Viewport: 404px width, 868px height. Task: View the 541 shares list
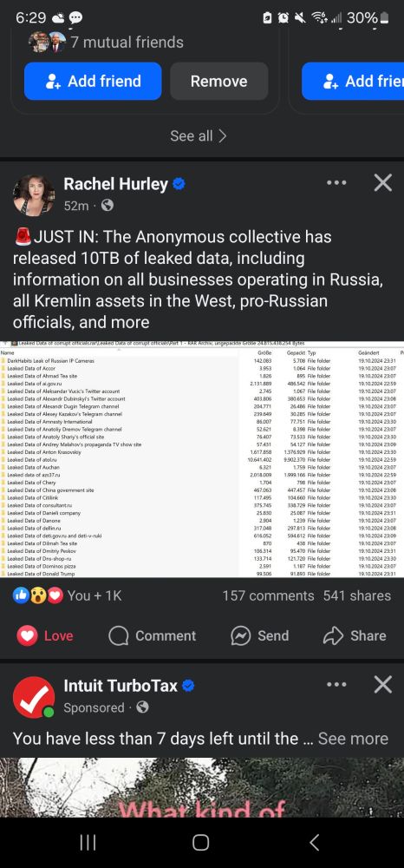(357, 595)
